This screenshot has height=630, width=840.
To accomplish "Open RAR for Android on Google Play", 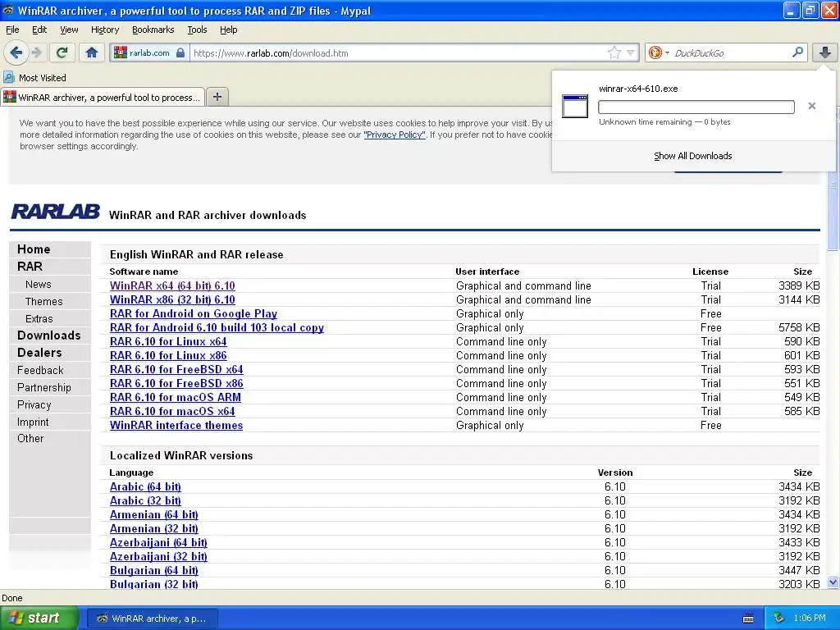I will point(194,313).
